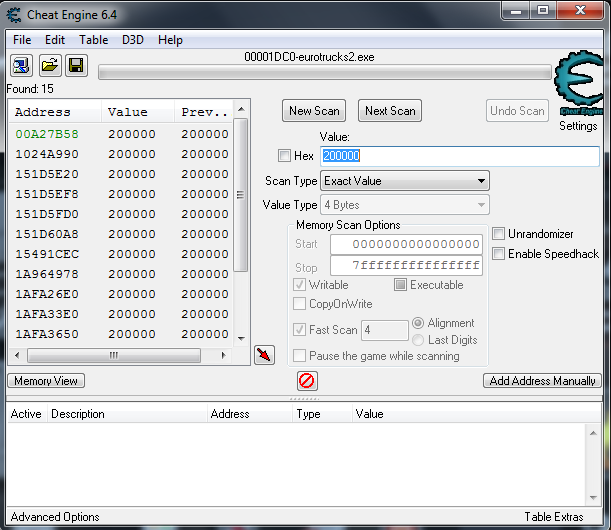Click the open process computer icon
The image size is (611, 530).
(x=21, y=66)
